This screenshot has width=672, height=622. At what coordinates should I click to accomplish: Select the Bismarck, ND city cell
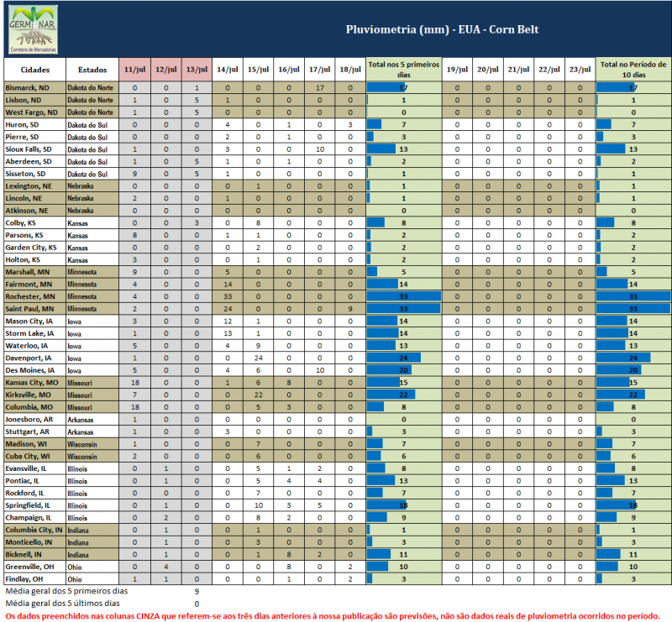tap(34, 87)
